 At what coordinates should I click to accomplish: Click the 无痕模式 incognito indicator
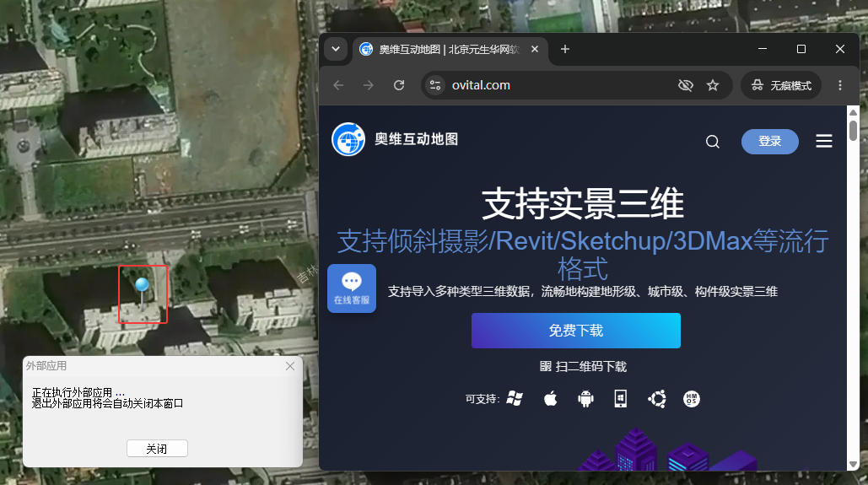[781, 85]
